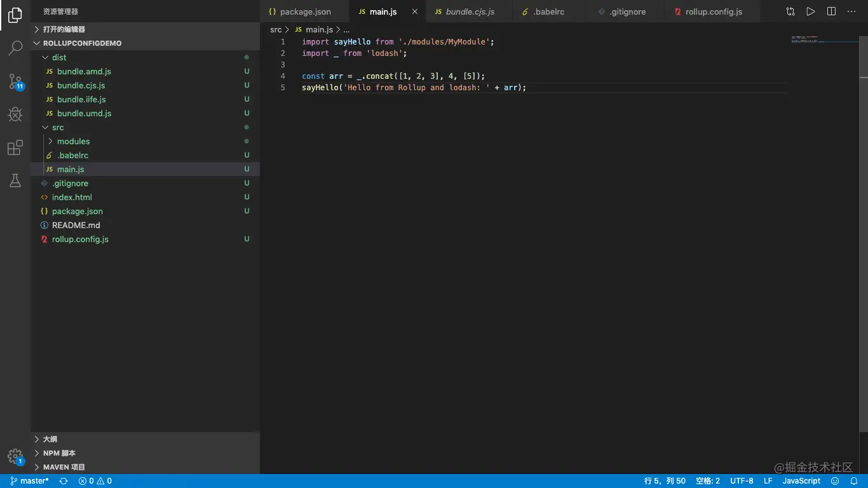Expand the 大纲 outline section
868x488 pixels.
(x=145, y=439)
